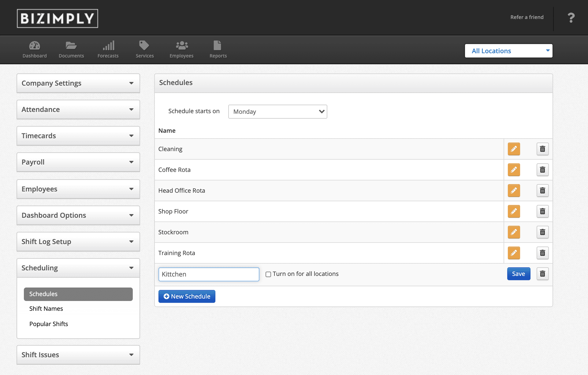Delete the Coffee Rota schedule
This screenshot has width=588, height=375.
(542, 170)
